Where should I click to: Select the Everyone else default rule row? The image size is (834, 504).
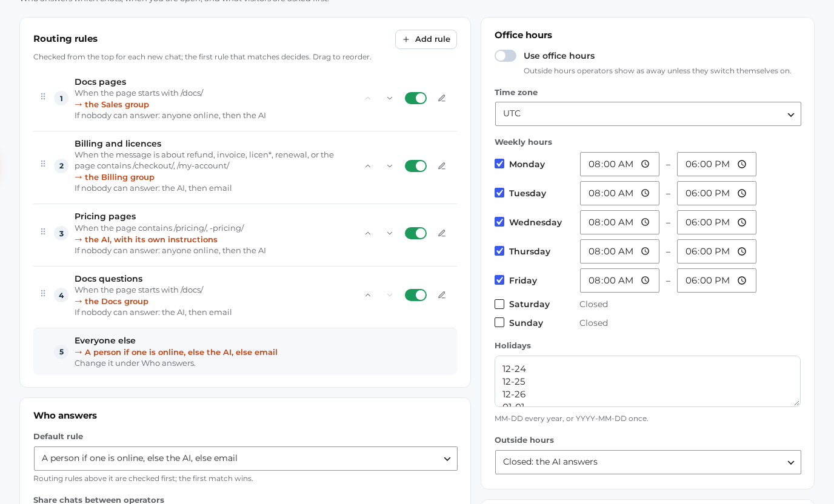click(x=245, y=351)
